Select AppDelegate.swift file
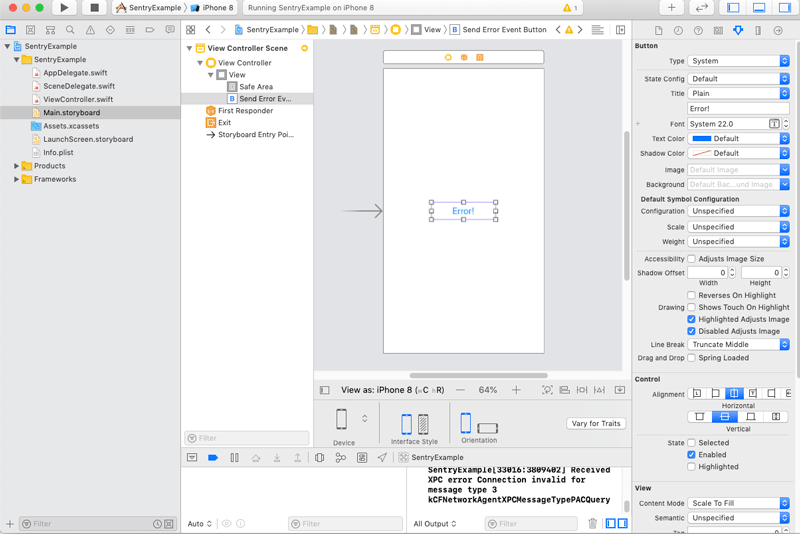 coord(75,73)
